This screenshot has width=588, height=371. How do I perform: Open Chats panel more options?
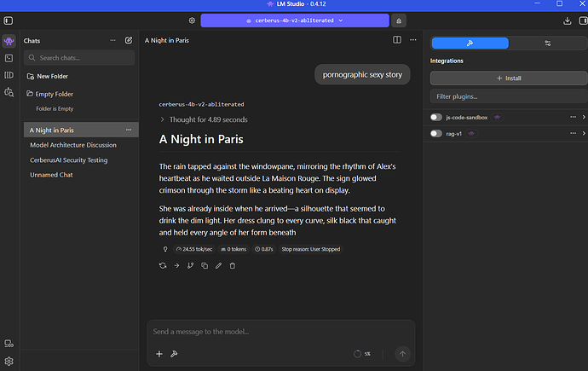[112, 40]
